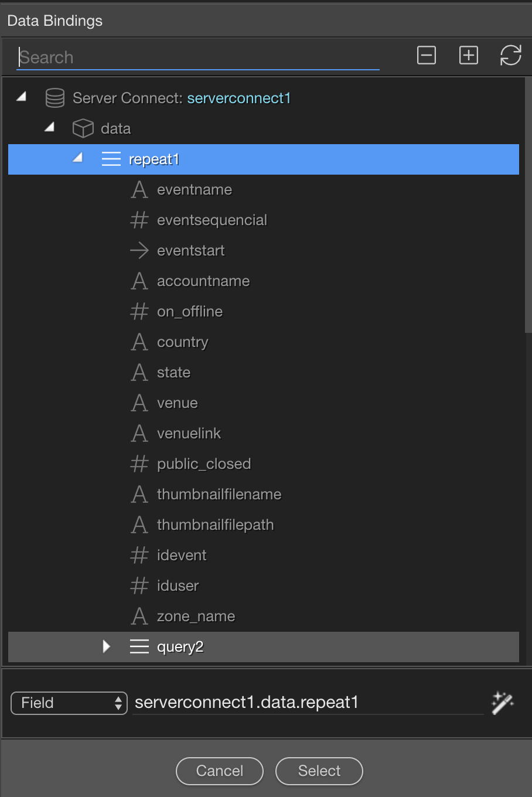Click the expand all plus icon

point(469,56)
